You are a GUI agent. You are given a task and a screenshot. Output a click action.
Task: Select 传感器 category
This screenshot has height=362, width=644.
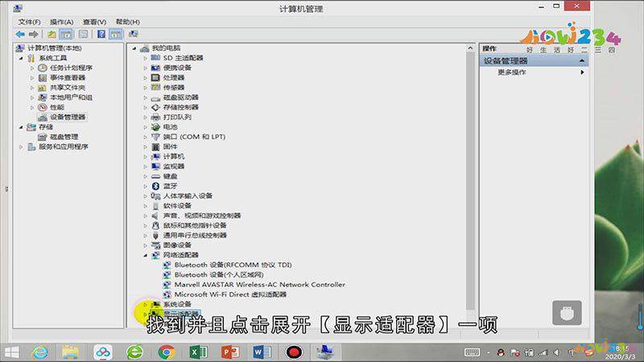[174, 88]
